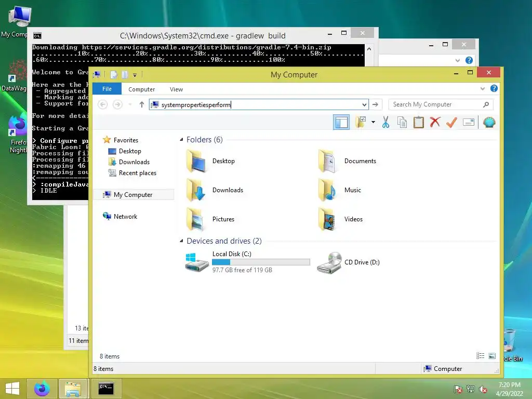Expand the ribbon with the chevron
Viewport: 532px width, 399px height.
pyautogui.click(x=483, y=89)
